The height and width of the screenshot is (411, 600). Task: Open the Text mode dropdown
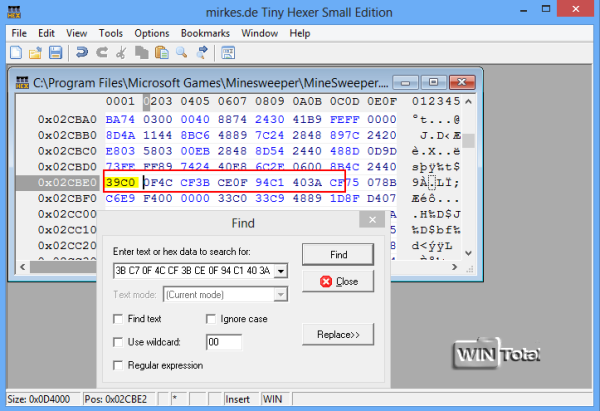[281, 295]
